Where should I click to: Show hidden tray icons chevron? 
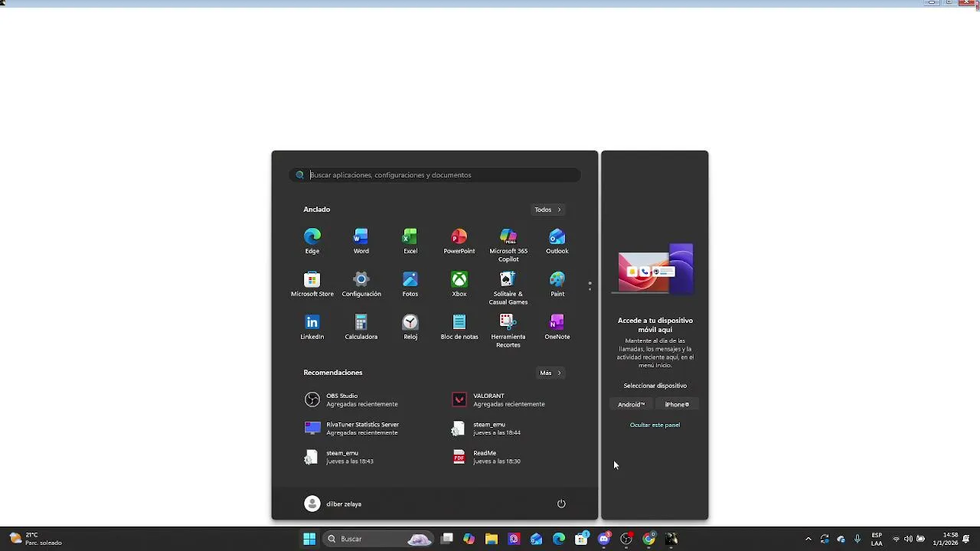pos(808,539)
